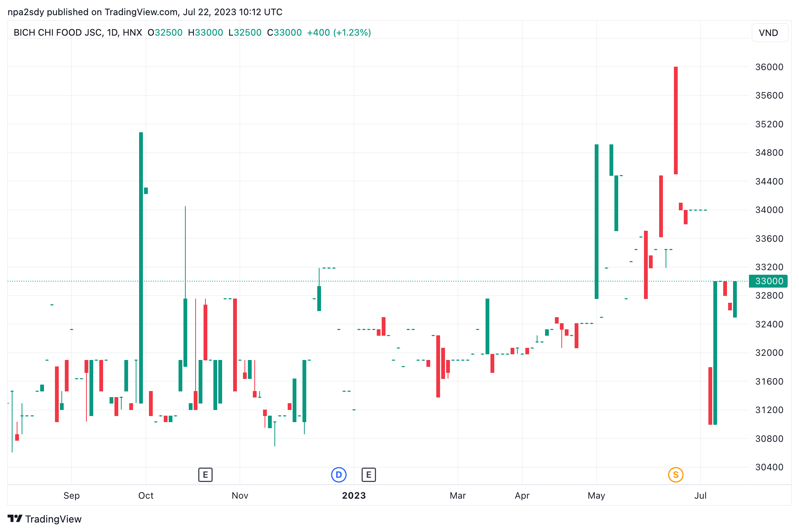Click the +400 (+1.23%) change value
This screenshot has width=799, height=532.
tap(339, 33)
